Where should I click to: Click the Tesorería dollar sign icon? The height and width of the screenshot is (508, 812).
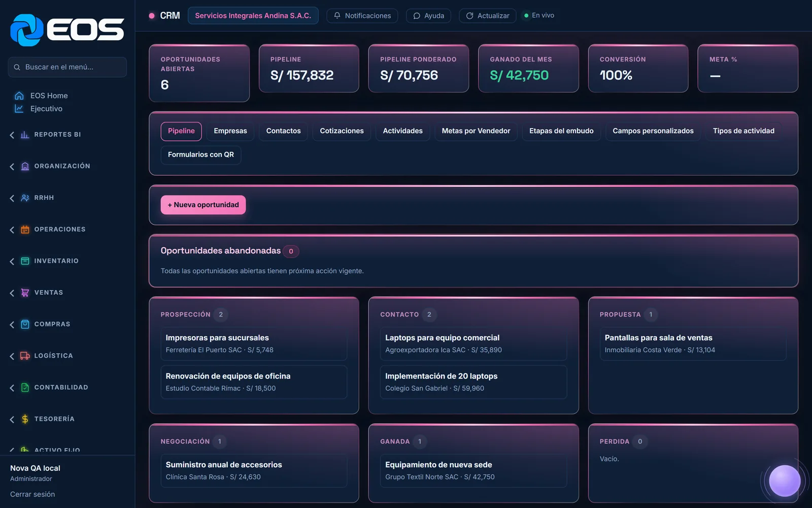tap(25, 419)
